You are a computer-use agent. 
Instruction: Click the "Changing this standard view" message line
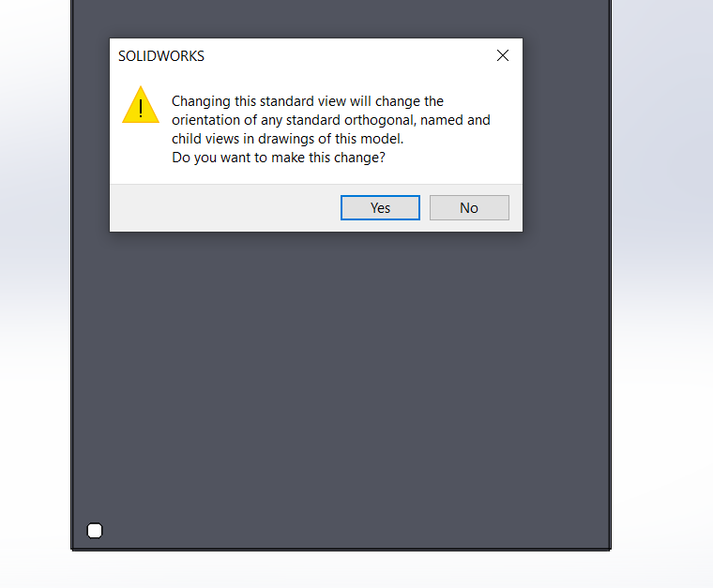(x=308, y=101)
